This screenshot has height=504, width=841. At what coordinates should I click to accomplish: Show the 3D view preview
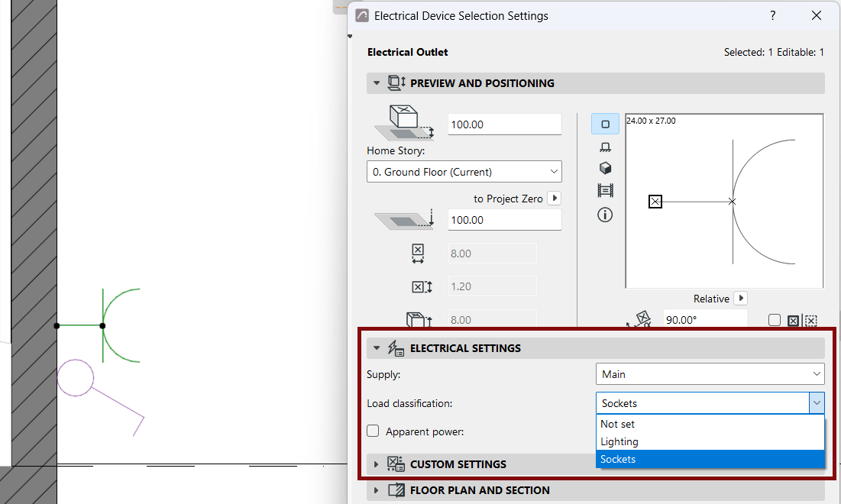pyautogui.click(x=605, y=168)
